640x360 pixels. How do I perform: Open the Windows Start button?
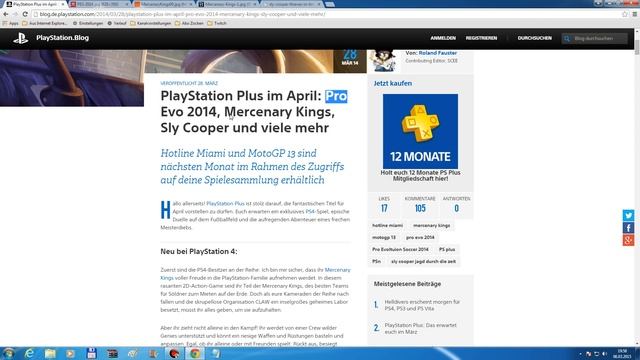(9, 353)
